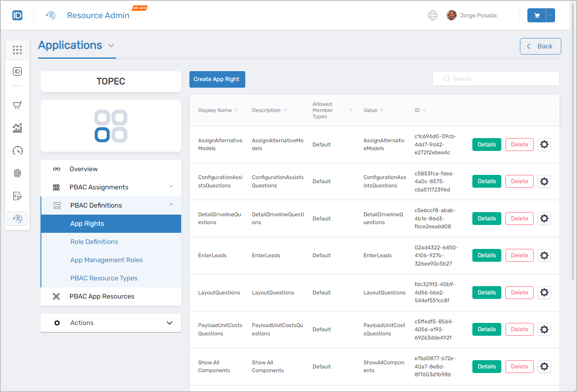Viewport: 577px width, 392px height.
Task: Sort the table by Display Name
Action: pos(237,110)
